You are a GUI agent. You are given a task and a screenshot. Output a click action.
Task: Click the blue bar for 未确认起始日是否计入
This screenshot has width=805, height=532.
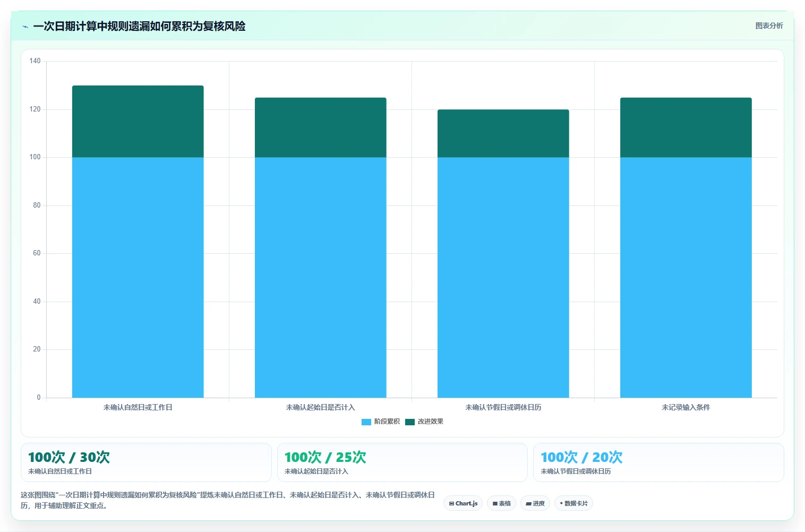pos(320,277)
